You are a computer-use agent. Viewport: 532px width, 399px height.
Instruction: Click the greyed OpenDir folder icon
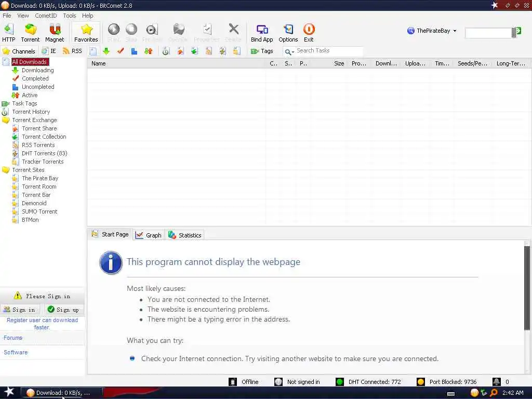(x=178, y=33)
